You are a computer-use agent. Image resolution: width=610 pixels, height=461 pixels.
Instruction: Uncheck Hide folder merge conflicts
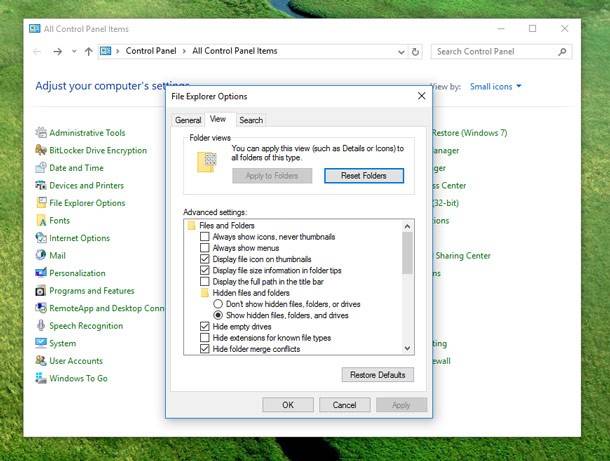coord(205,349)
